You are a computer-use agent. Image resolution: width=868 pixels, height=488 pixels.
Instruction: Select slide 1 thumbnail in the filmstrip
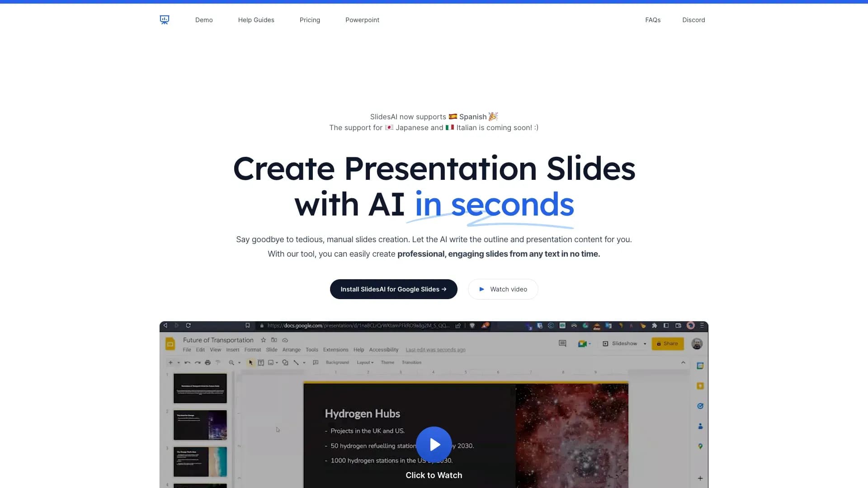(200, 388)
